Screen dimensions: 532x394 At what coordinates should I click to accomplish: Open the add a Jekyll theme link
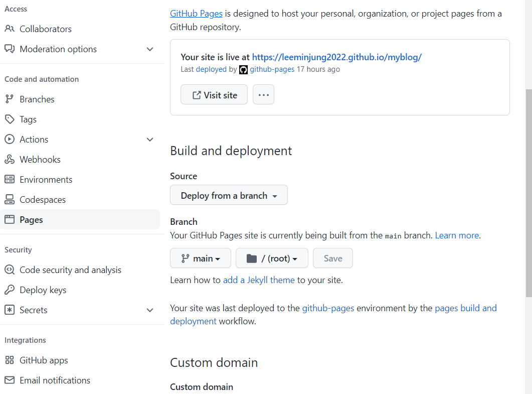259,280
